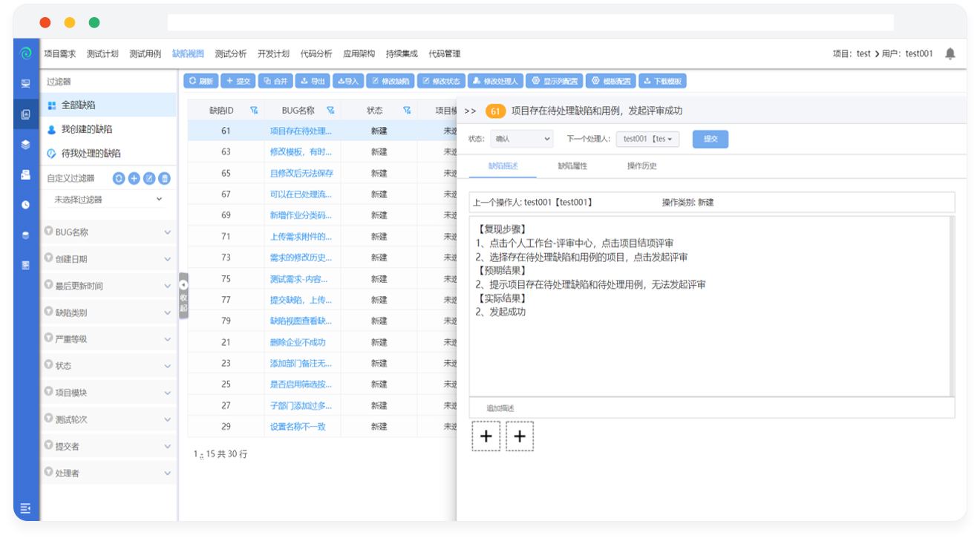Open the stacked layers icon in sidebar

coord(26,145)
